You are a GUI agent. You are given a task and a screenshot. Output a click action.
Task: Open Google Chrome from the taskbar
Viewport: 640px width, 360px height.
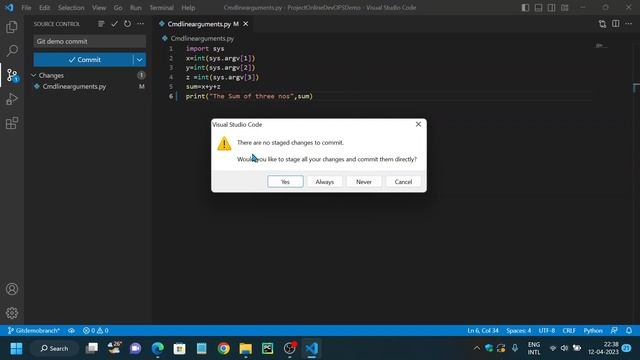[224, 349]
